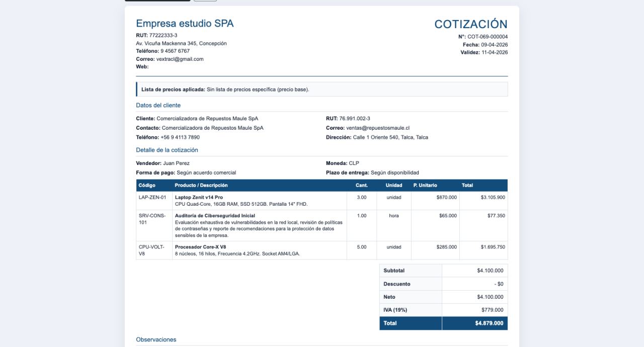644x347 pixels.
Task: Click the unit price $870.000
Action: (x=447, y=198)
